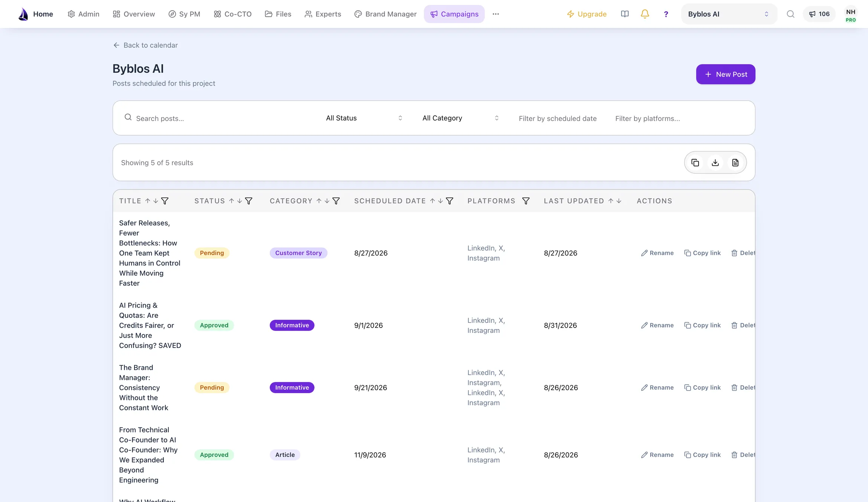Click the document export icon
868x502 pixels.
(735, 163)
